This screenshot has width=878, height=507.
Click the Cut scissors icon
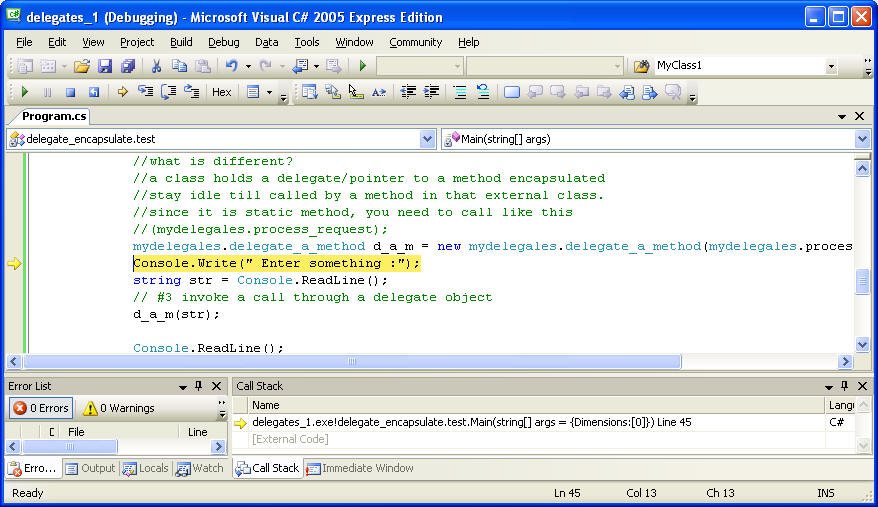tap(156, 66)
